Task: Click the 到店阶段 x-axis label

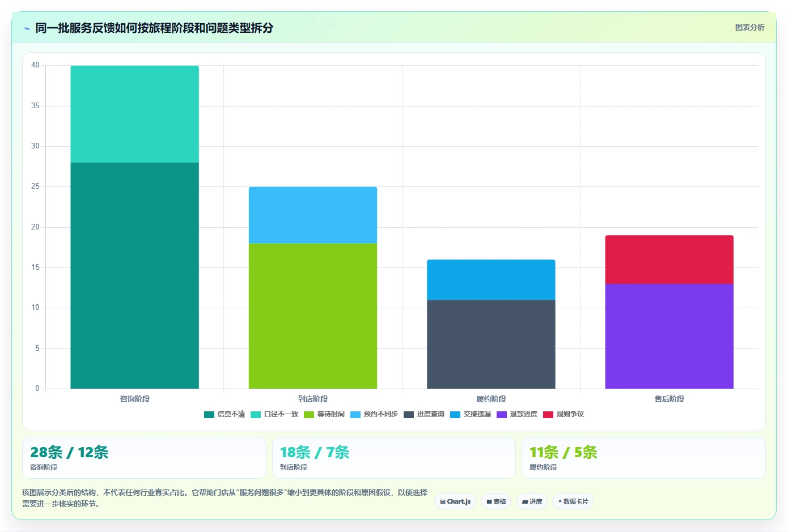Action: click(x=313, y=399)
